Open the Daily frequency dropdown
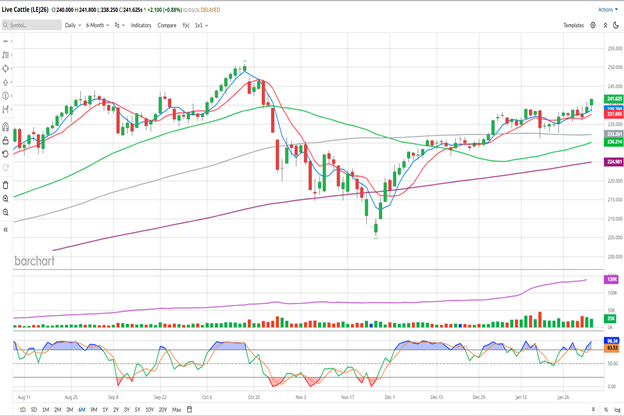 [x=73, y=25]
